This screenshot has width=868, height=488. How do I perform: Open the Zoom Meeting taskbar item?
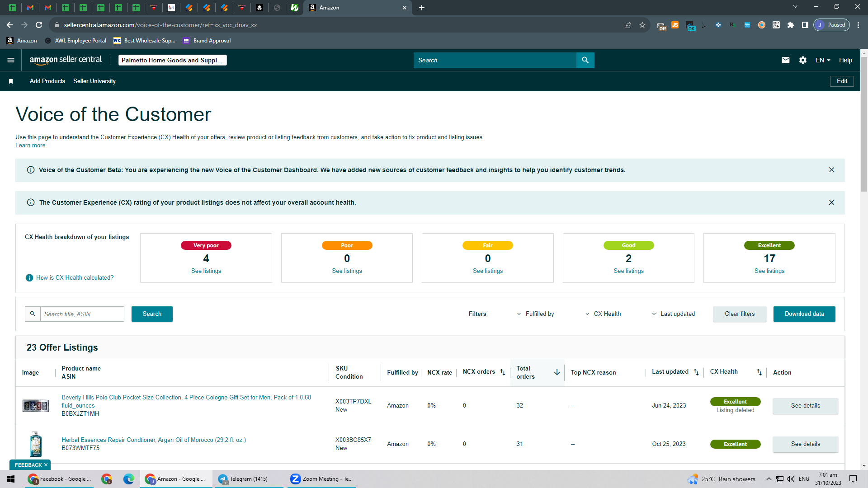tap(322, 479)
